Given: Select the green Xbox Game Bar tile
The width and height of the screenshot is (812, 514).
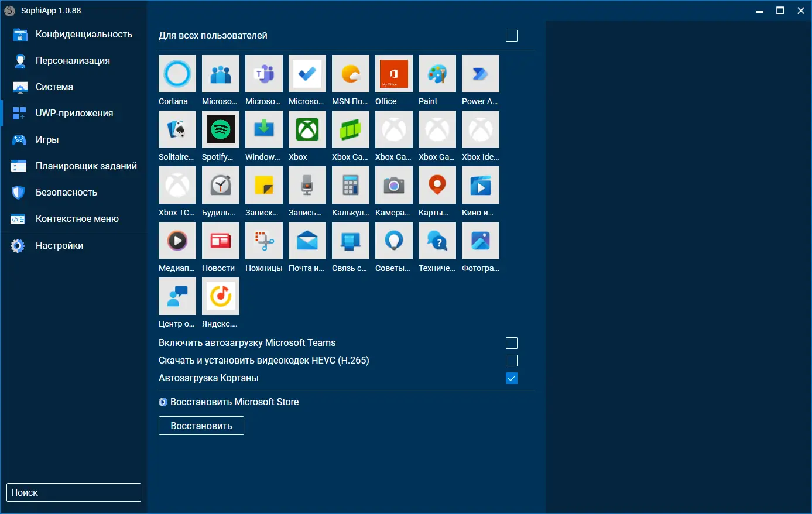Looking at the screenshot, I should pos(351,129).
